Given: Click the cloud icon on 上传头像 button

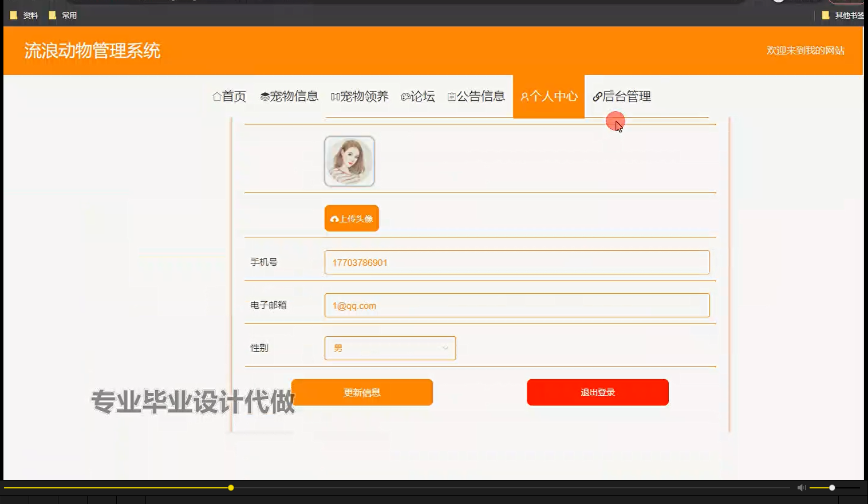Looking at the screenshot, I should click(335, 218).
